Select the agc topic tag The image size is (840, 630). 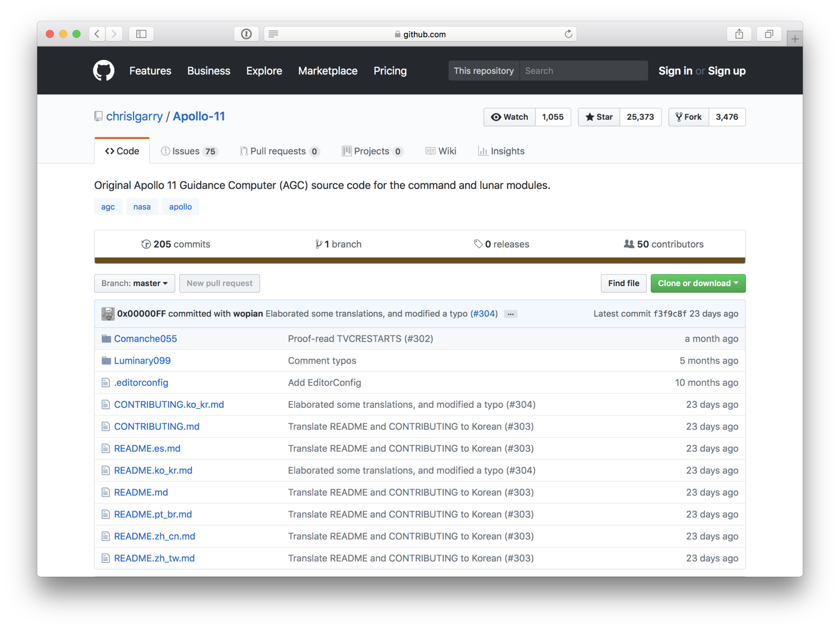(x=108, y=207)
